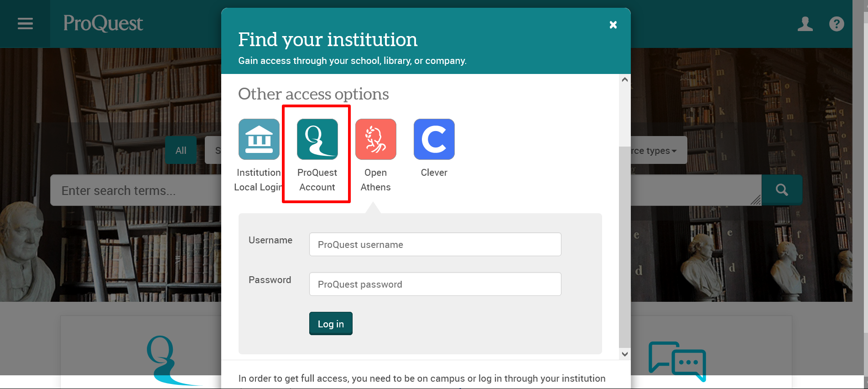Image resolution: width=868 pixels, height=389 pixels.
Task: Close the Find your institution dialog
Action: (613, 25)
